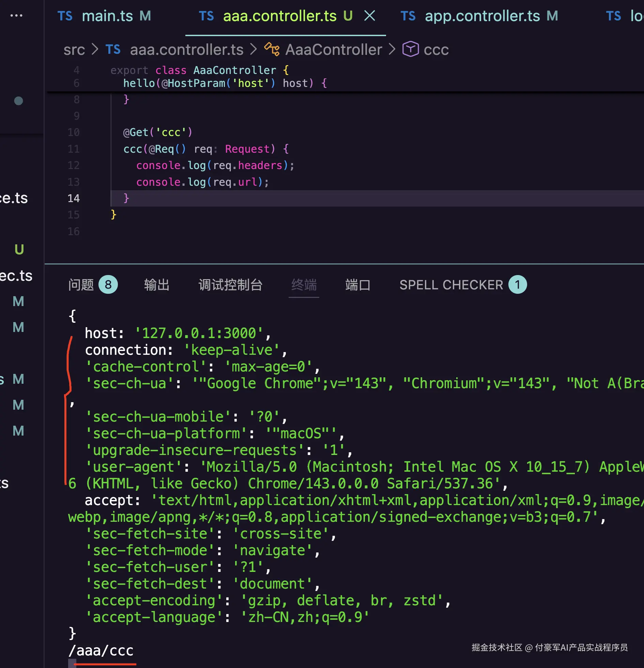Click the TS icon on main.ts tab
644x668 pixels.
click(x=65, y=16)
